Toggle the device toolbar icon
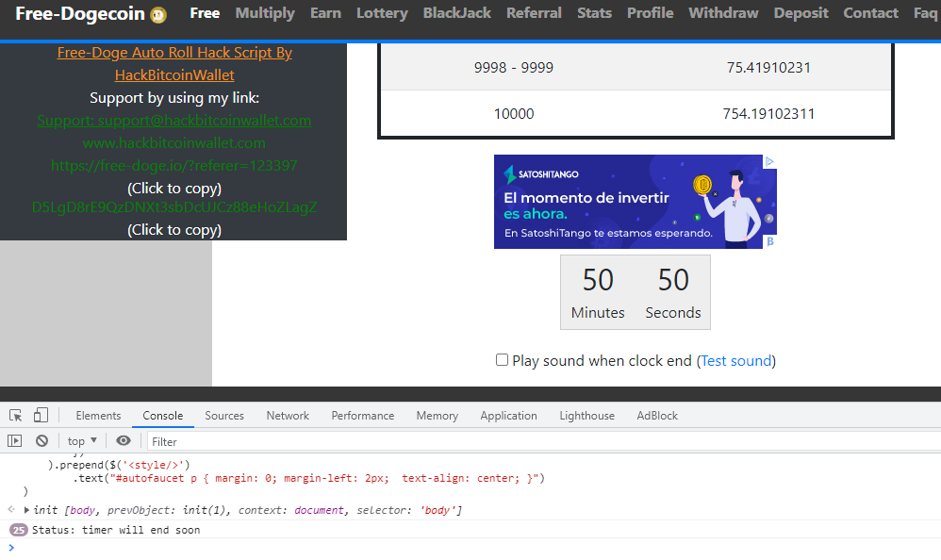941x560 pixels. (x=41, y=416)
